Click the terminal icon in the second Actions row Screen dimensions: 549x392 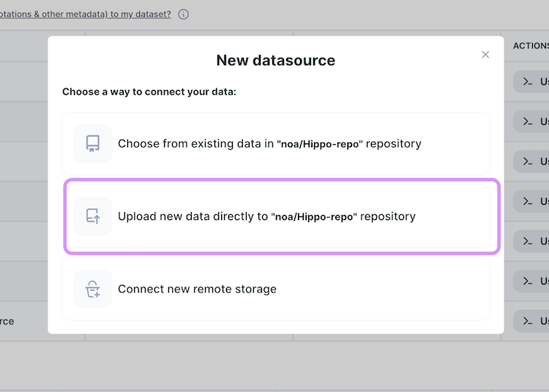(527, 121)
